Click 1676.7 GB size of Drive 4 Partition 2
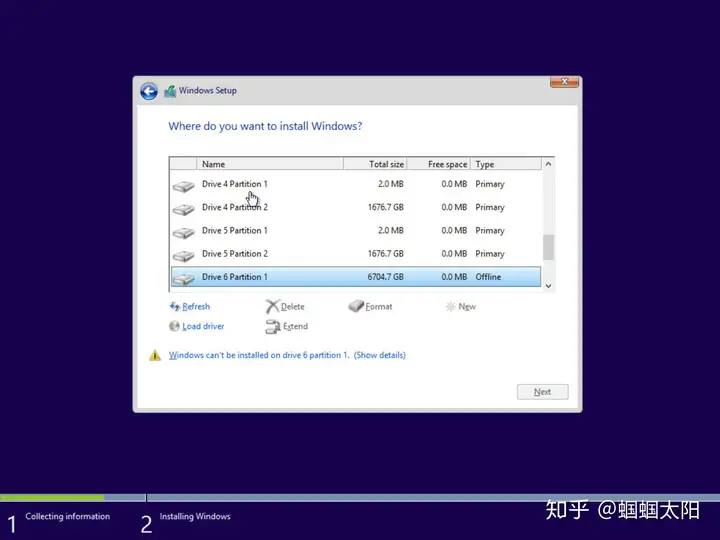 [x=385, y=208]
